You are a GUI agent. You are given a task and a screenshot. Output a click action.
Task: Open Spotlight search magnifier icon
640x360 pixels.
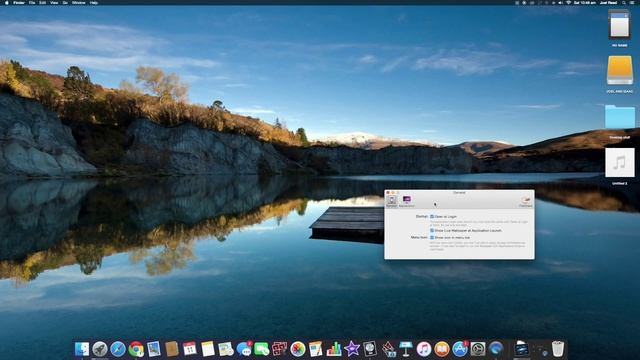point(624,3)
